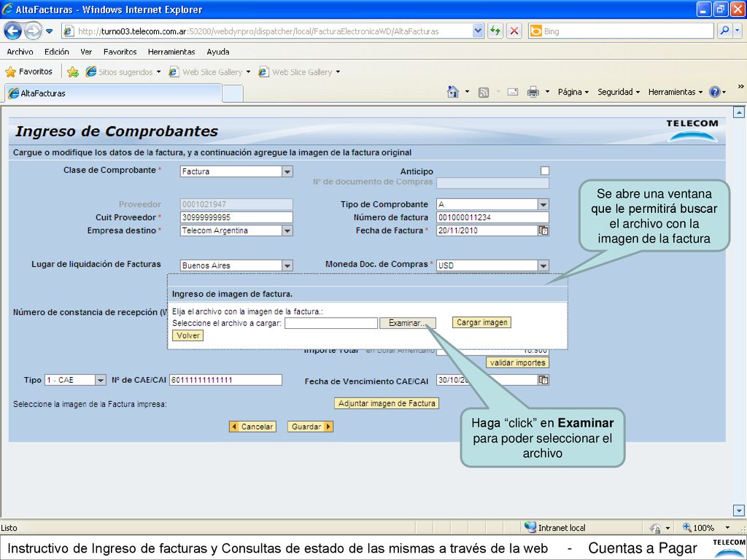This screenshot has width=747, height=560.
Task: Open the address bar history dropdown
Action: 479,31
